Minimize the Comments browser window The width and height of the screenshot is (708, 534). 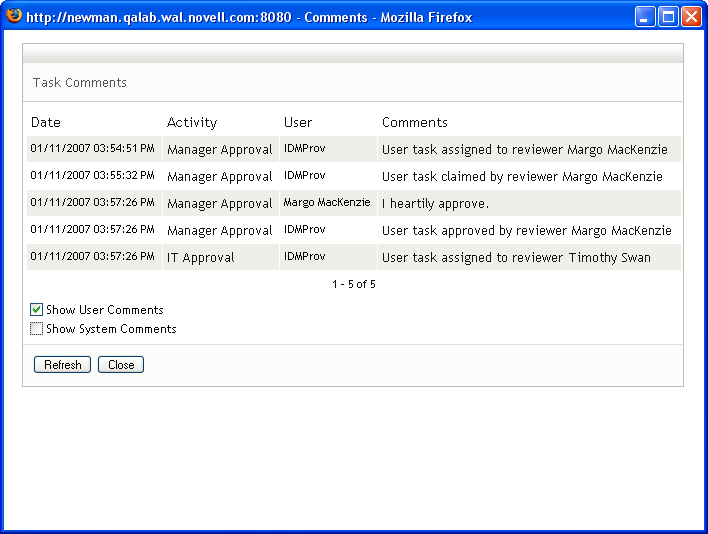pos(645,17)
